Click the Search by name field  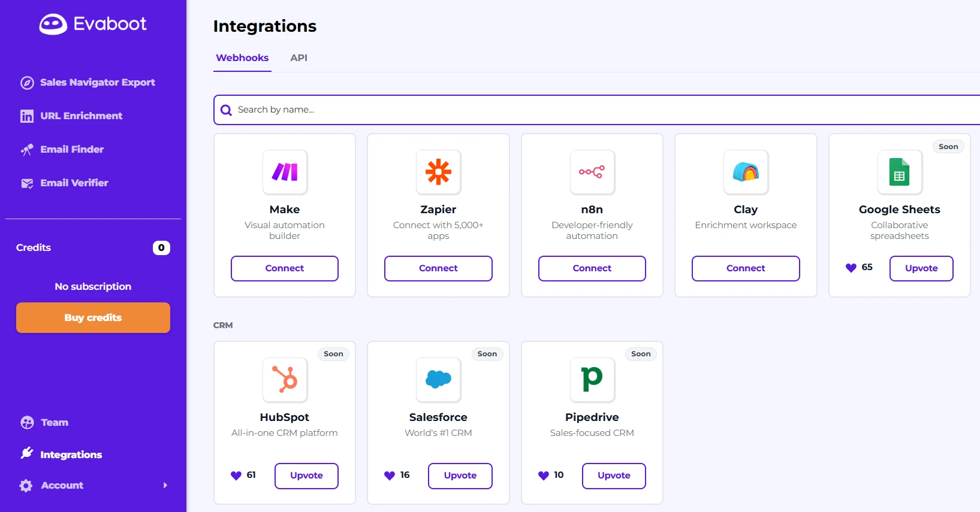pyautogui.click(x=597, y=110)
